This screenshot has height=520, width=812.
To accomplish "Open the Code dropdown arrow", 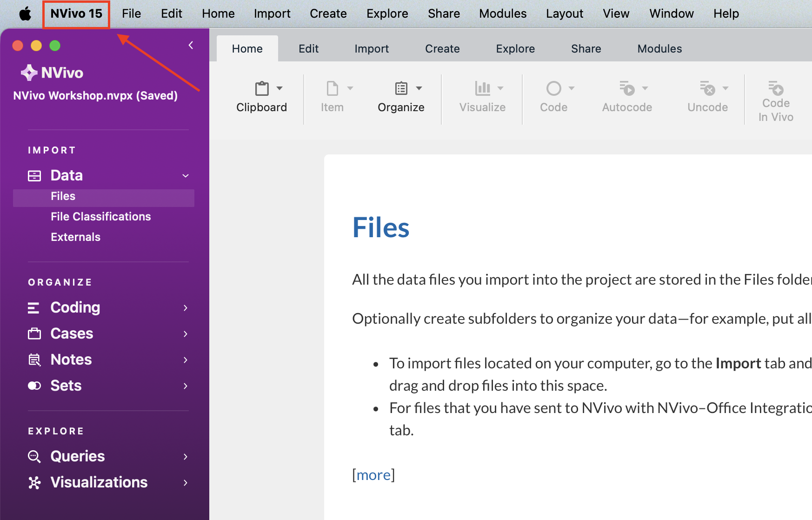I will pyautogui.click(x=572, y=88).
